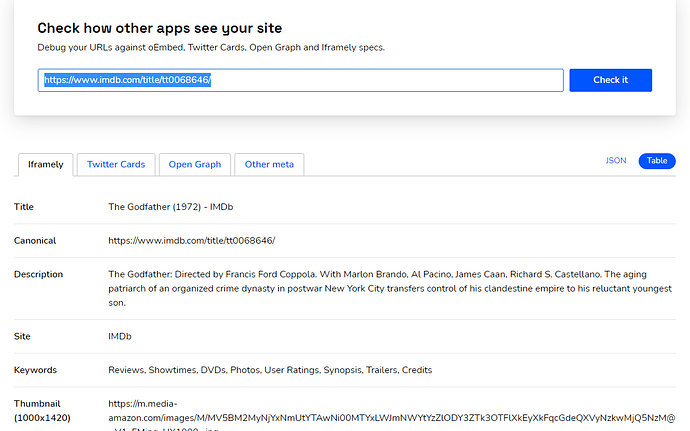The height and width of the screenshot is (431, 690).
Task: Click the Canonical row label
Action: coord(35,241)
